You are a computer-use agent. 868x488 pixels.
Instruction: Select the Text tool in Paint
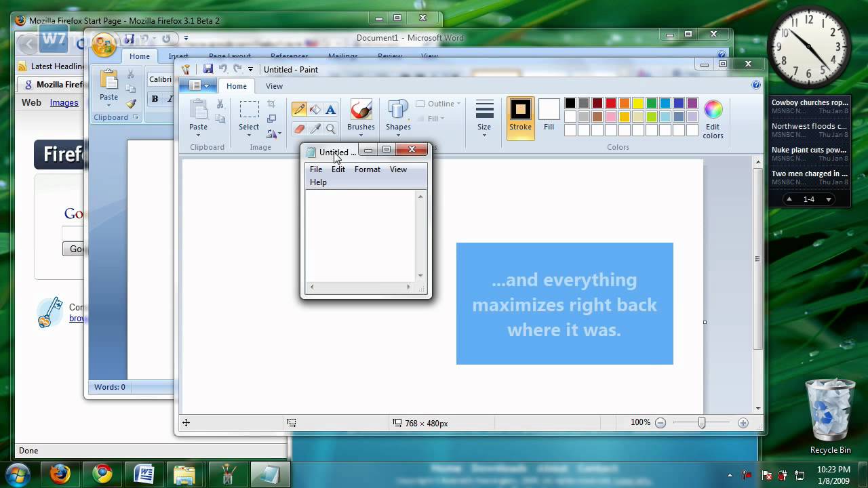(330, 110)
